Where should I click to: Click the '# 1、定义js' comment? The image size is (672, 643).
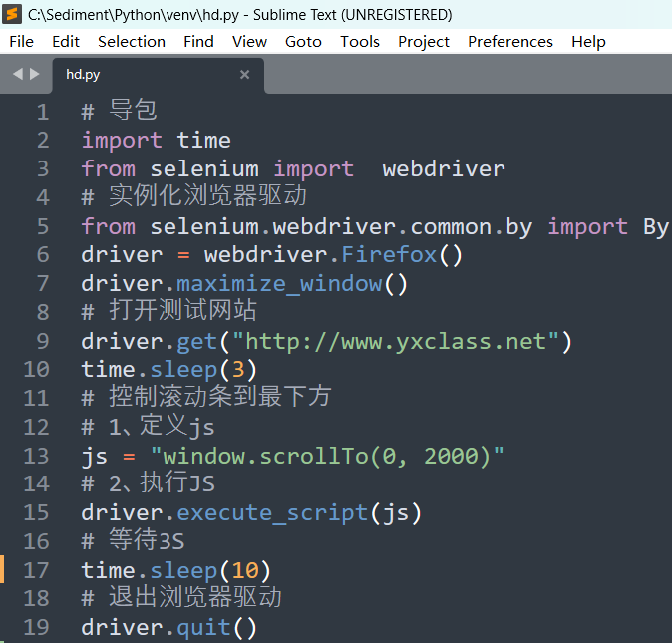point(149,427)
